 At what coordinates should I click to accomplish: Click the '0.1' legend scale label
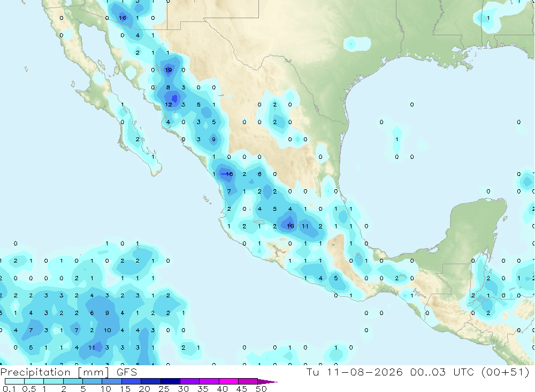click(x=9, y=389)
